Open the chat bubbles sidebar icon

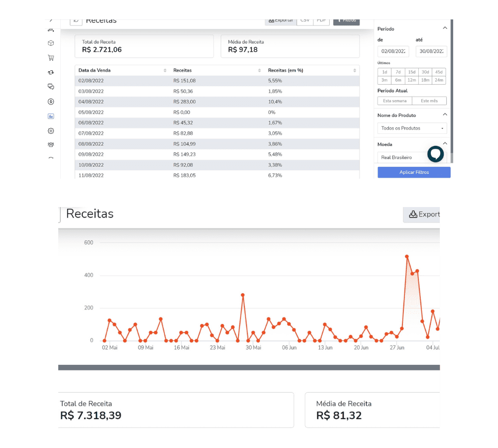[x=51, y=87]
